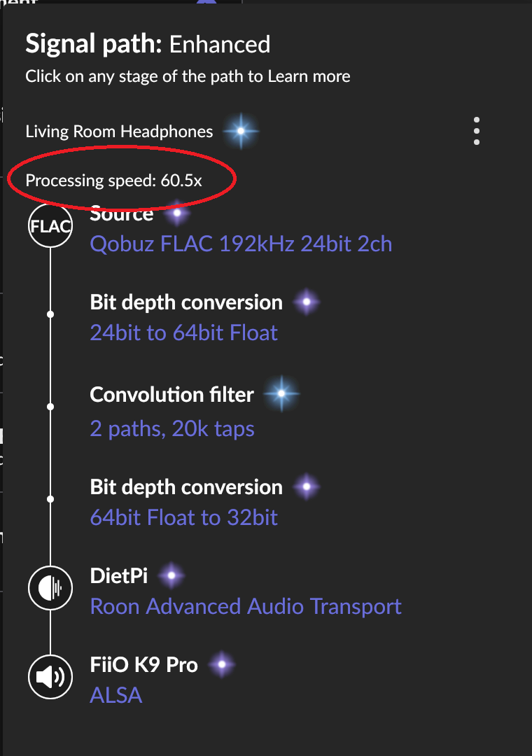532x756 pixels.
Task: Click the FLAC source format icon
Action: pyautogui.click(x=50, y=225)
